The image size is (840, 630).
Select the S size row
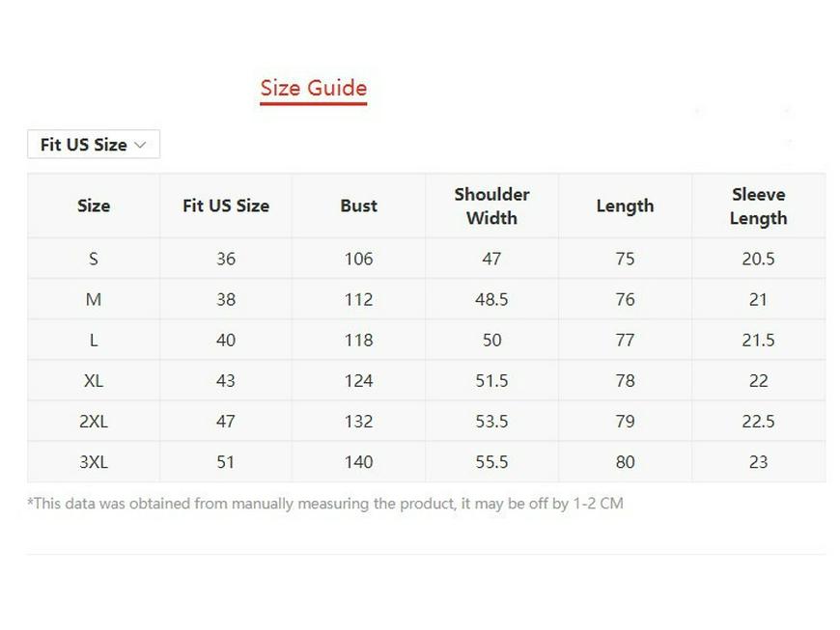pos(94,259)
